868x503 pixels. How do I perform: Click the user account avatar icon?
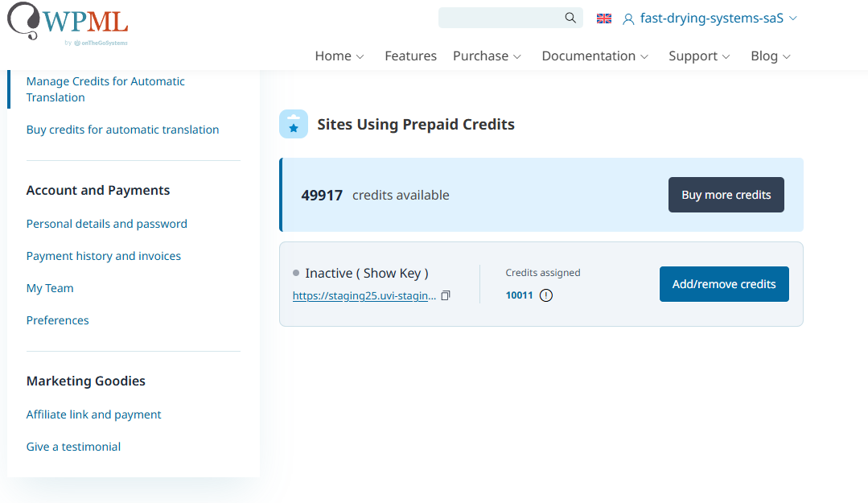628,19
